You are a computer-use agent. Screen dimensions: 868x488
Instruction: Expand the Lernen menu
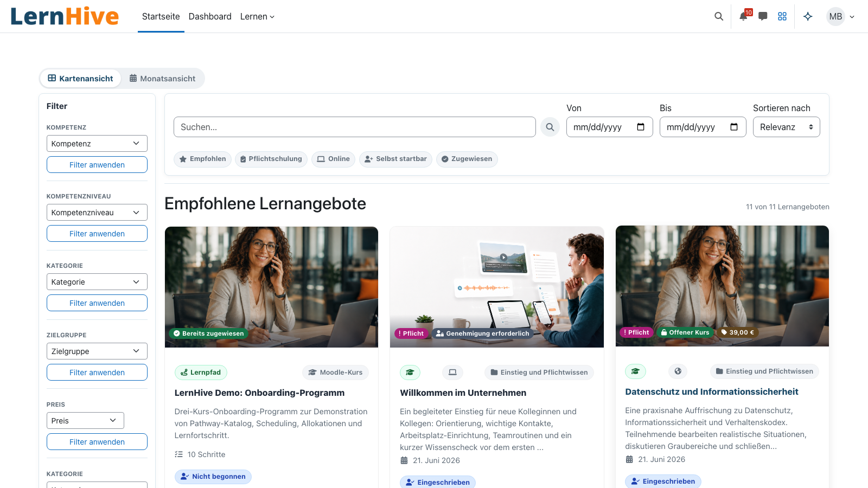(257, 16)
